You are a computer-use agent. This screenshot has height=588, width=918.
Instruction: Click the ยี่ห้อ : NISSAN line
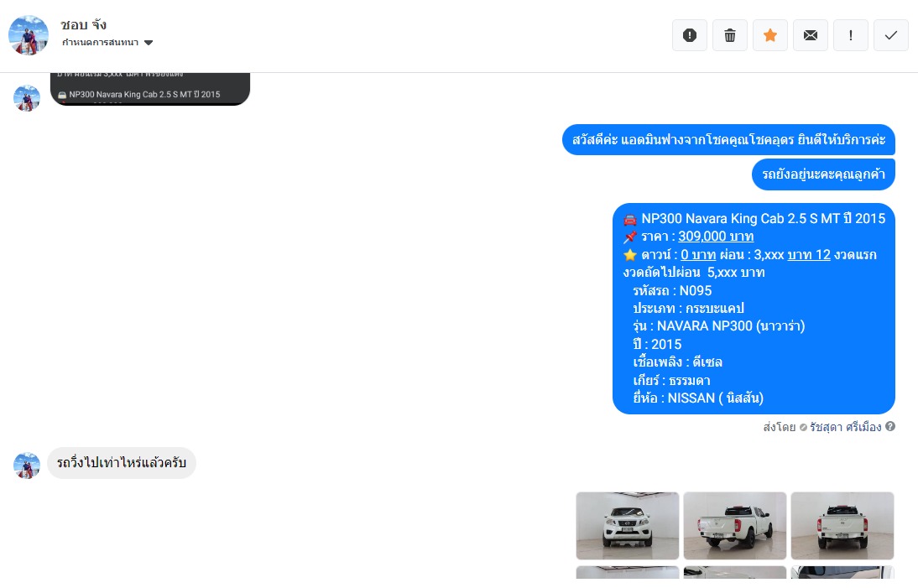(x=698, y=398)
